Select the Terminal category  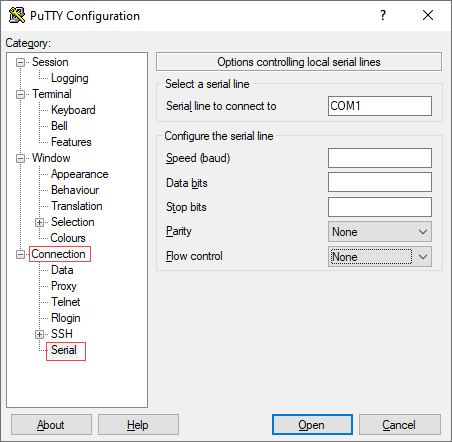52,94
